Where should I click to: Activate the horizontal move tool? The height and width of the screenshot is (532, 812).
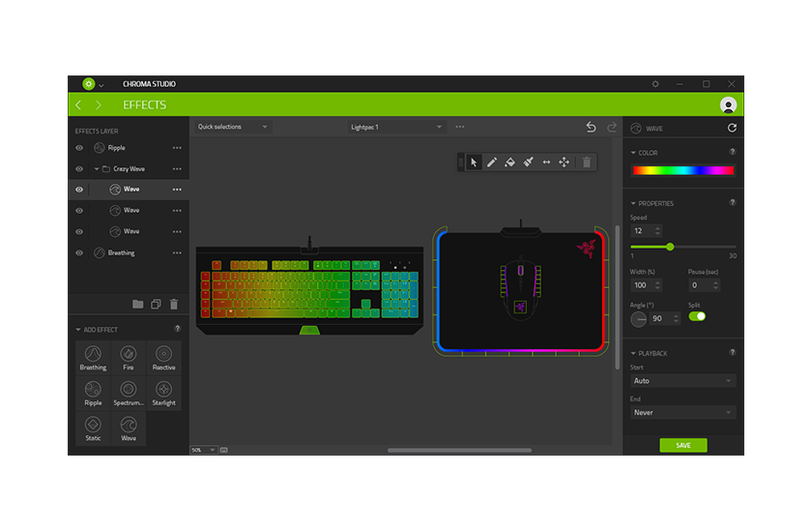pos(546,163)
